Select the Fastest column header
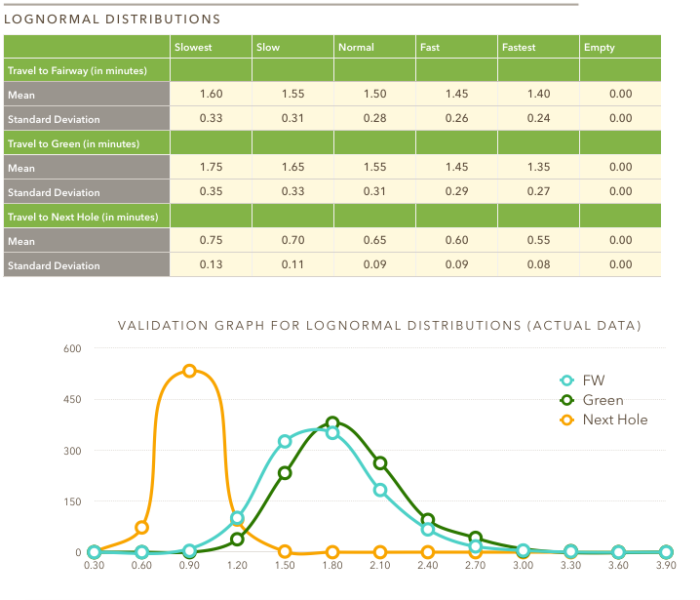Viewport: 700px width, 600px height. [x=519, y=47]
